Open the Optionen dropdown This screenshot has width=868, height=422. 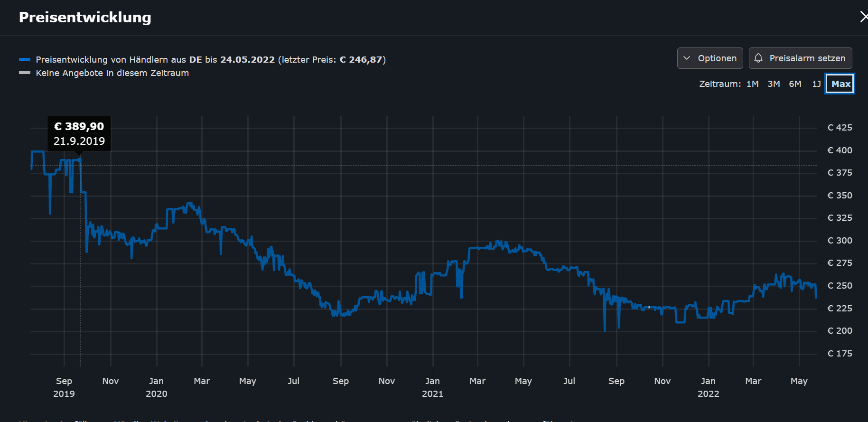[710, 58]
